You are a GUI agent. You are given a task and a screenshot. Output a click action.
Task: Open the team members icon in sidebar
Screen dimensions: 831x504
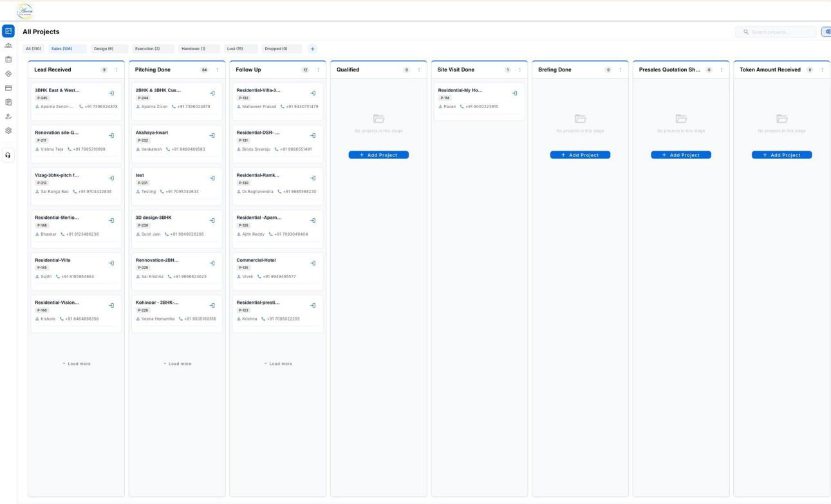pyautogui.click(x=8, y=45)
